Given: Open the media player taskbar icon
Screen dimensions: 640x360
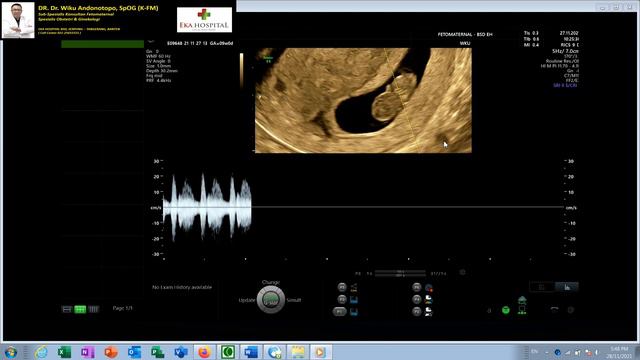Looking at the screenshot, I should [x=320, y=352].
